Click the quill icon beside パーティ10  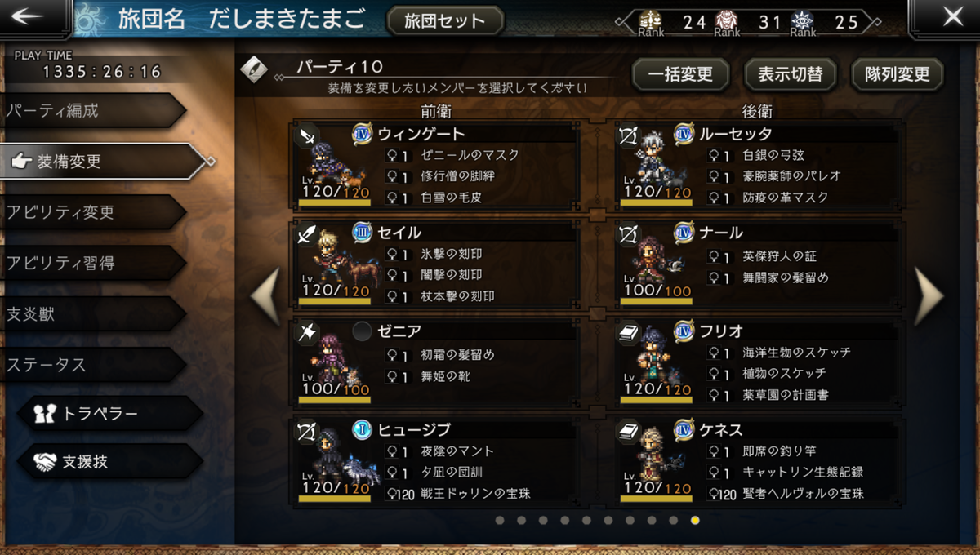[x=255, y=70]
